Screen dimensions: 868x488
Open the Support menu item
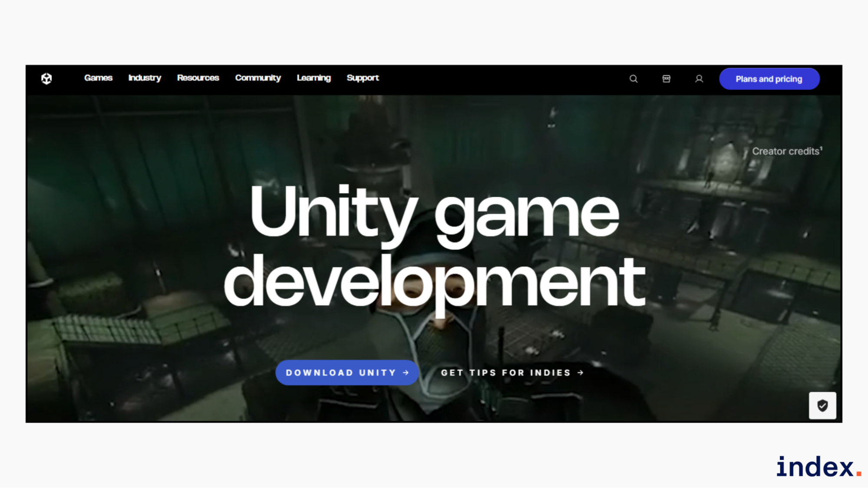point(363,78)
